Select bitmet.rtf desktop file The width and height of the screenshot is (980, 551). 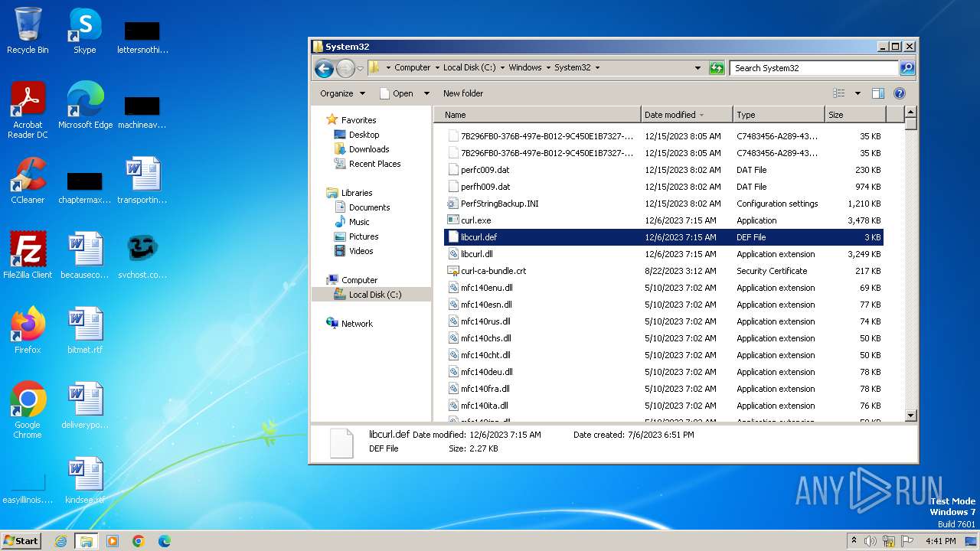(85, 331)
